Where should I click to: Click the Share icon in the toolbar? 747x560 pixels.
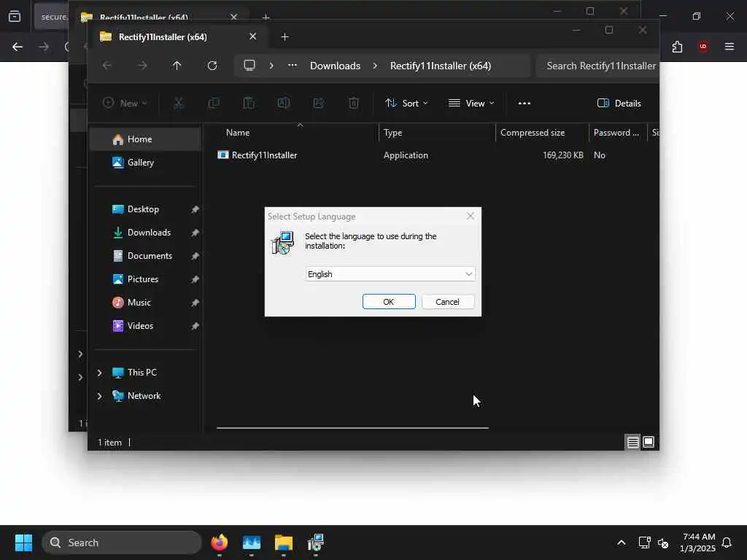pos(319,103)
